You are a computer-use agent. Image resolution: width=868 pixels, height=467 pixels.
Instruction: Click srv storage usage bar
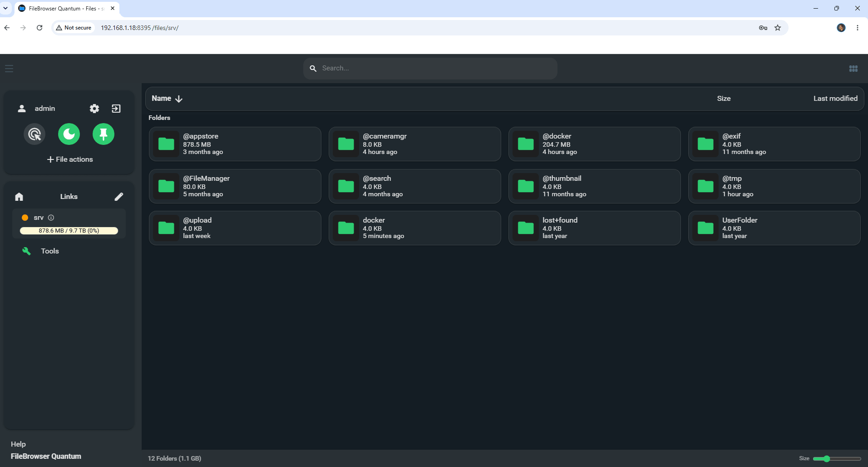coord(69,231)
